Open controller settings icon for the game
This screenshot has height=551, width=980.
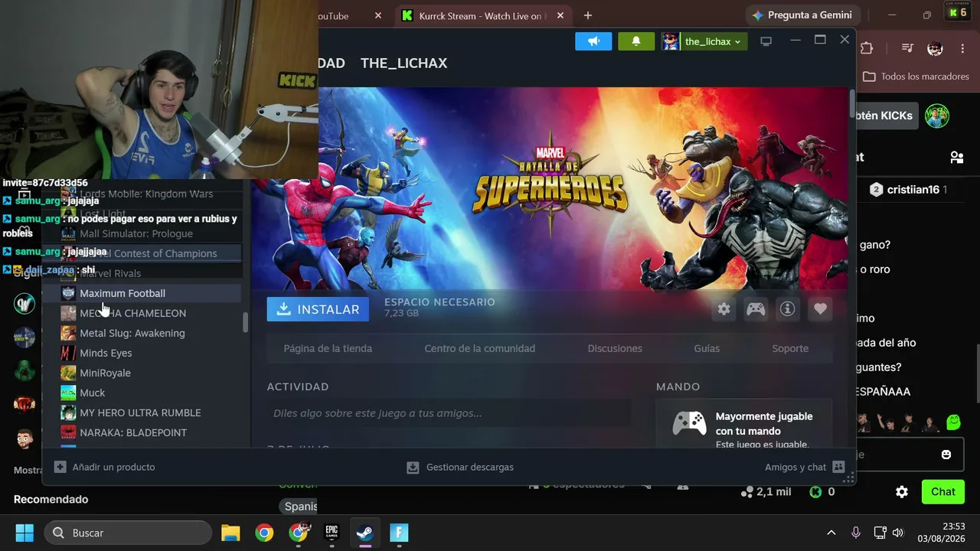click(756, 309)
